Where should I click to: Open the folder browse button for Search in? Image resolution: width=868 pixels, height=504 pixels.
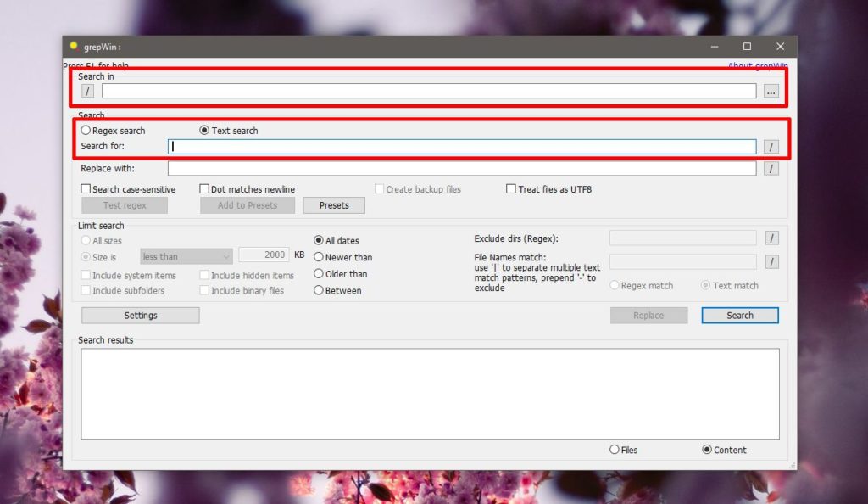coord(771,90)
